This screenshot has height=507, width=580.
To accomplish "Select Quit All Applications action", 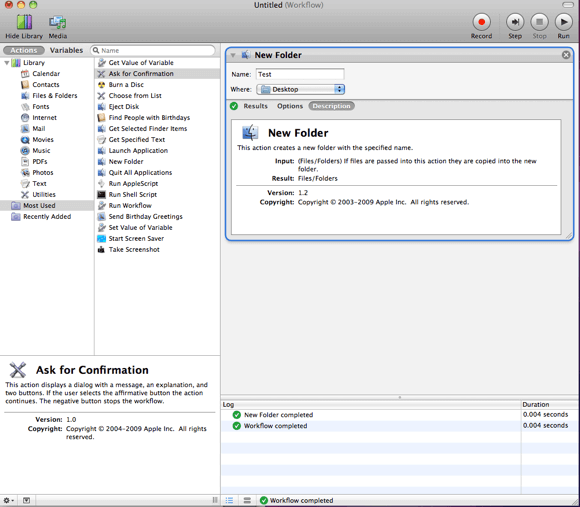I will pyautogui.click(x=140, y=173).
